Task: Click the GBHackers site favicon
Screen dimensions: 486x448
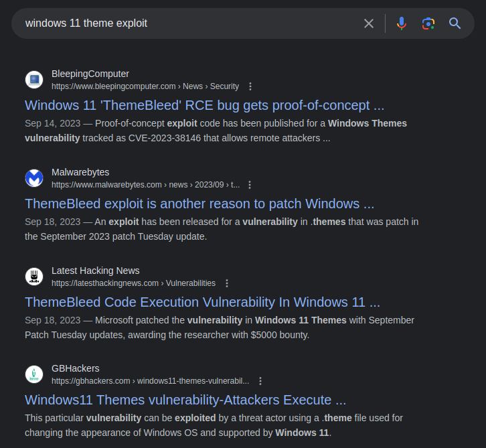Action: pyautogui.click(x=34, y=374)
